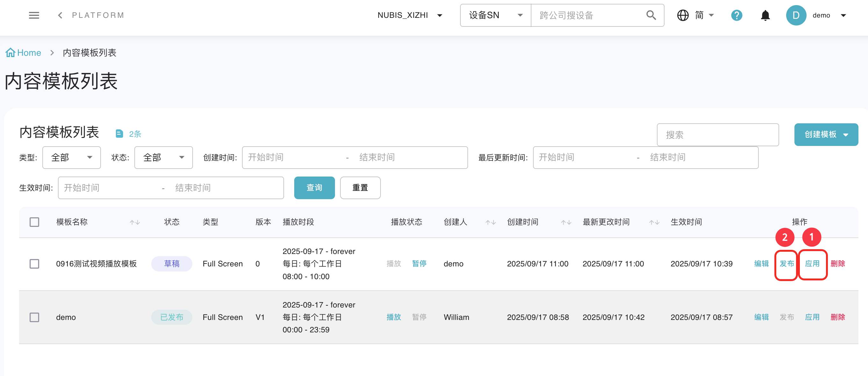Click 暂停 for 0916测试视频播放模板
The image size is (868, 376).
click(x=419, y=264)
